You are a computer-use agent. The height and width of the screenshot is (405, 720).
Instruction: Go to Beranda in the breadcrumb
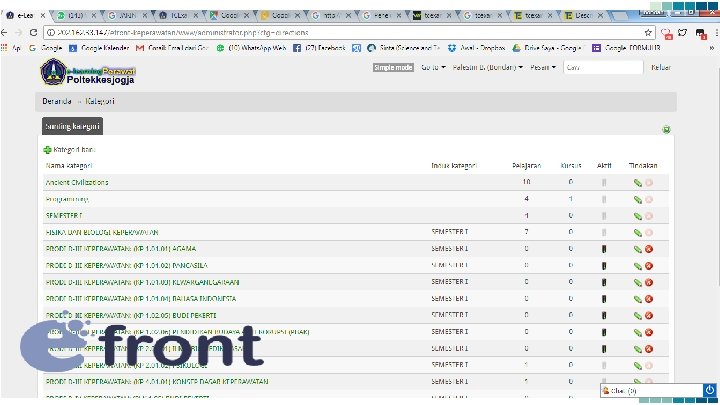click(57, 101)
